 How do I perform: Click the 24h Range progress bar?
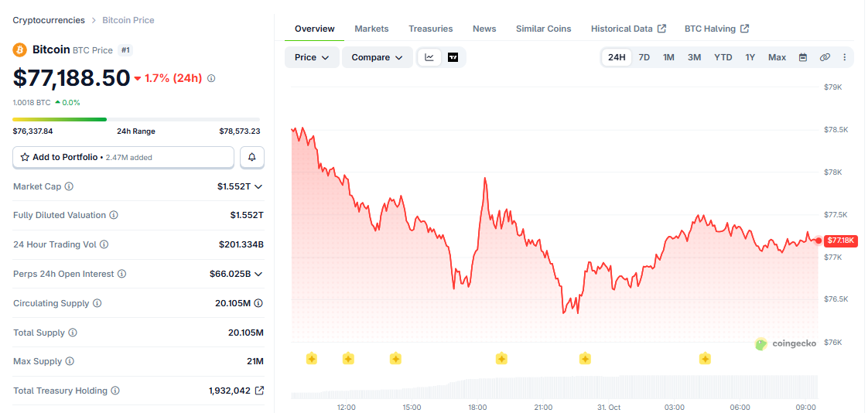click(136, 119)
